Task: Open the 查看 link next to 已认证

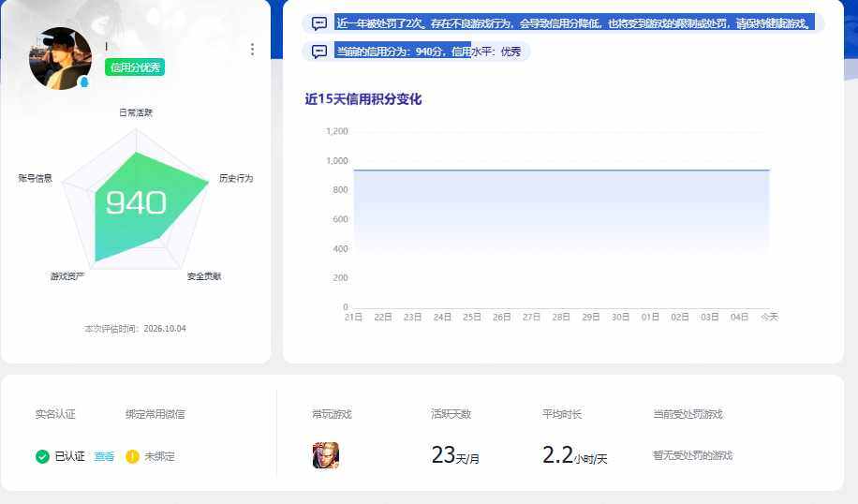Action: [x=104, y=456]
